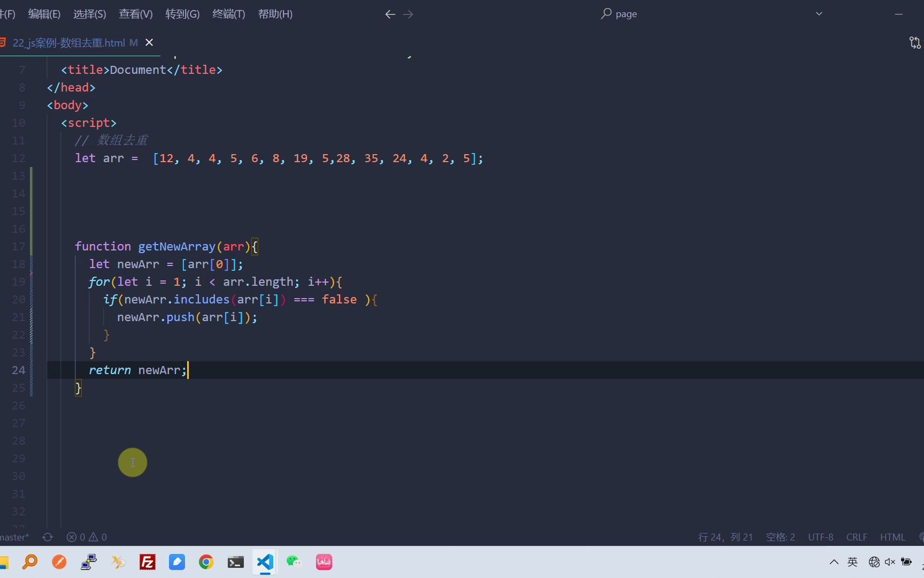Image resolution: width=924 pixels, height=578 pixels.
Task: Click arr.length in the for loop
Action: tap(258, 282)
